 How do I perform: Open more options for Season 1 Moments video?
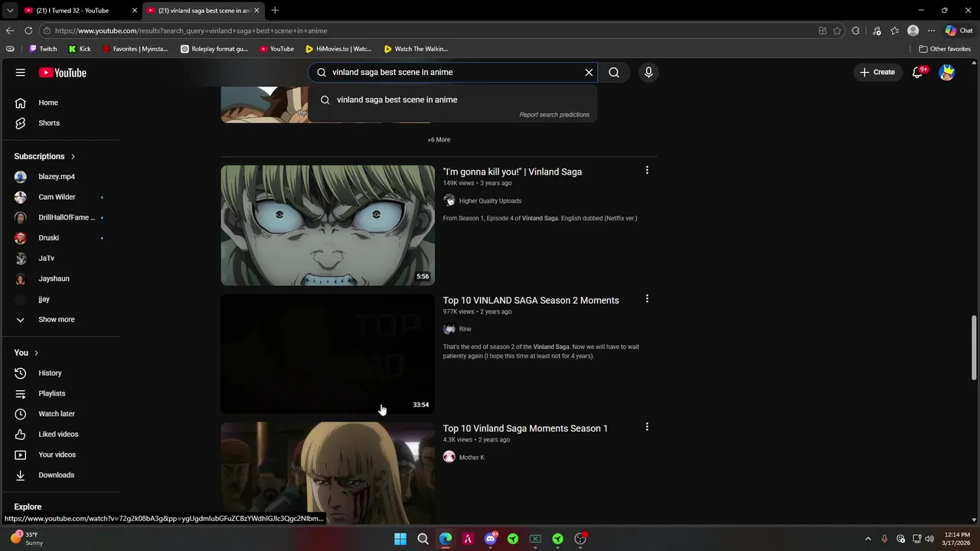(647, 427)
